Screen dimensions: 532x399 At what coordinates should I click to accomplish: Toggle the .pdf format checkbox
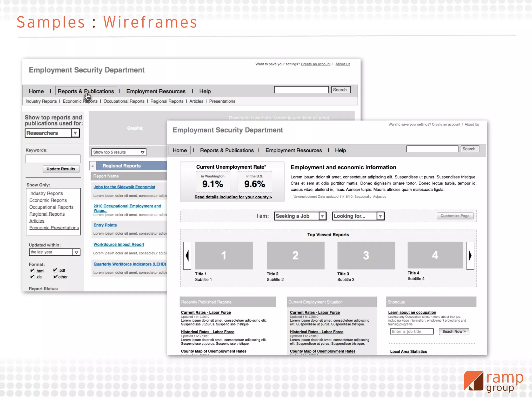pos(55,270)
